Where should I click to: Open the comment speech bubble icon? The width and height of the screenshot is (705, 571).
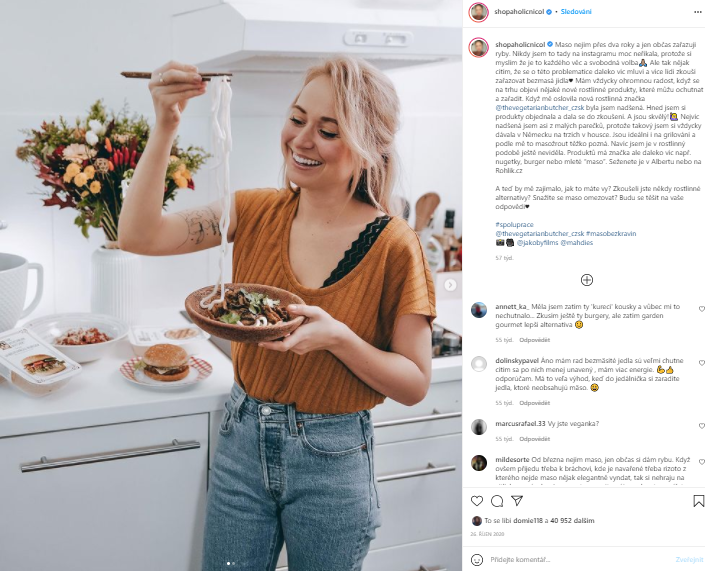point(497,501)
